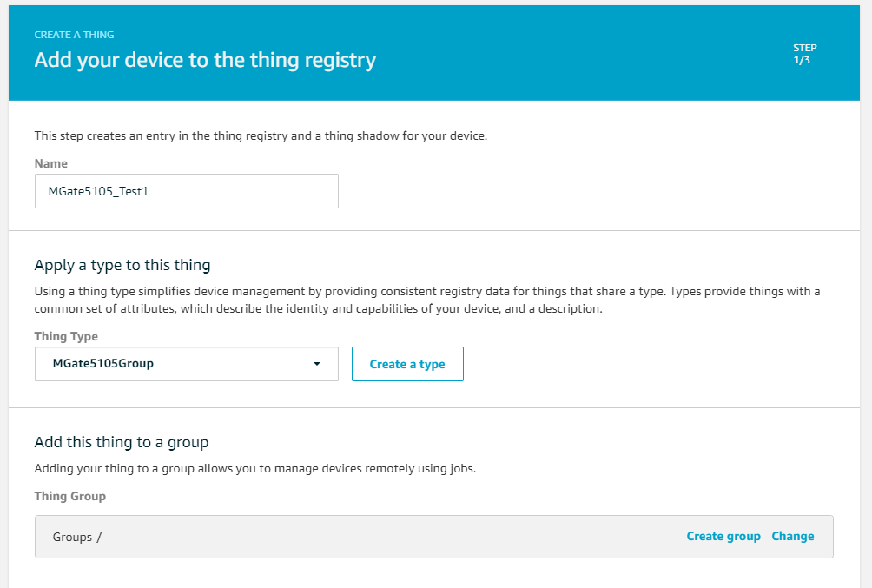The image size is (872, 588).
Task: Click the 'Add your device to the thing registry' title
Action: (x=205, y=60)
